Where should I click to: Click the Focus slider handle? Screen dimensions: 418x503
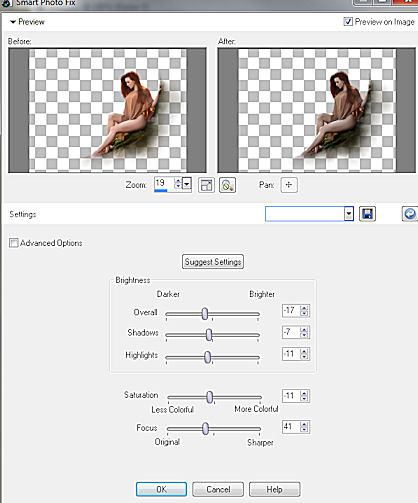pos(206,428)
